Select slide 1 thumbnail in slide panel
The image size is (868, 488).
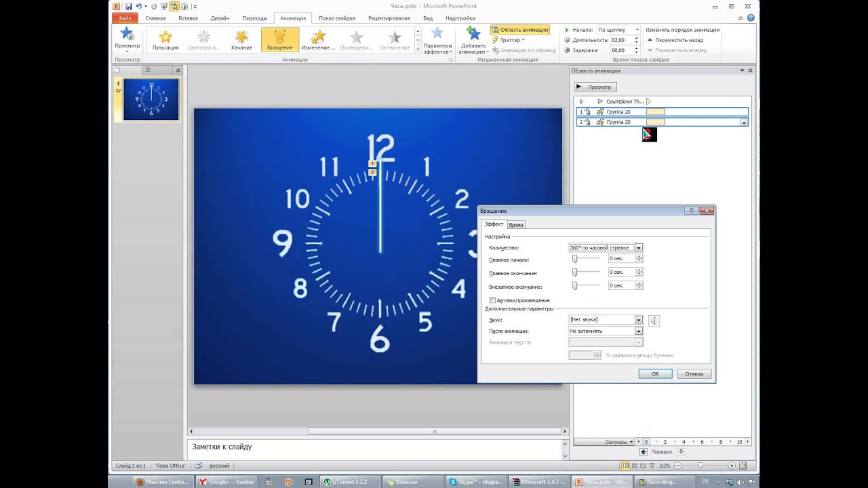(151, 100)
